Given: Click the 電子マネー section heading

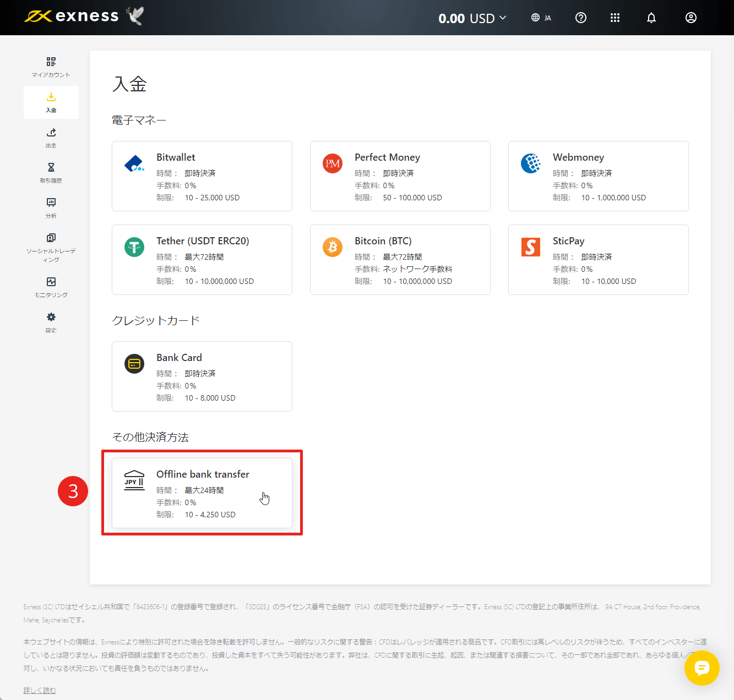Looking at the screenshot, I should pyautogui.click(x=139, y=120).
